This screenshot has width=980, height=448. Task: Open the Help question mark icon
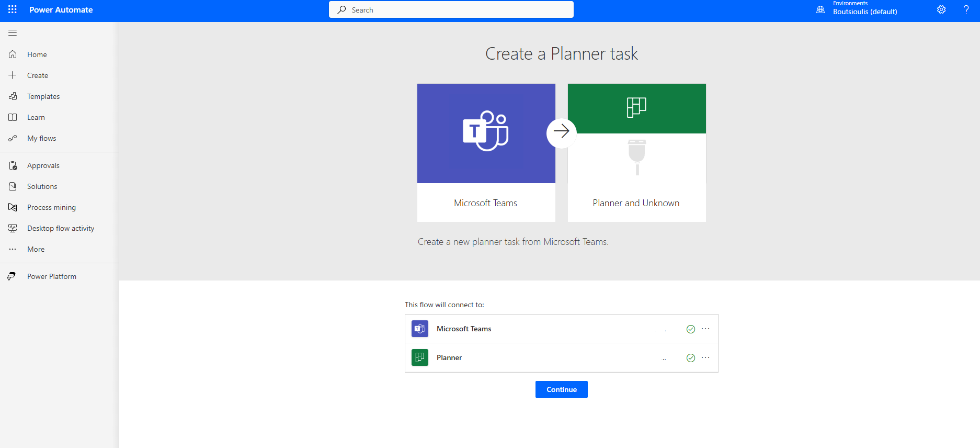pos(966,9)
